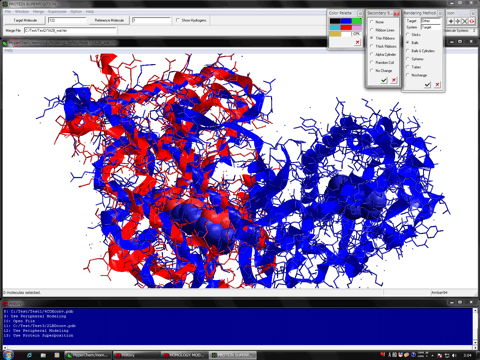Switch to Protein Superposition taskbar button
Screen dimensions: 480x360
pyautogui.click(x=233, y=355)
